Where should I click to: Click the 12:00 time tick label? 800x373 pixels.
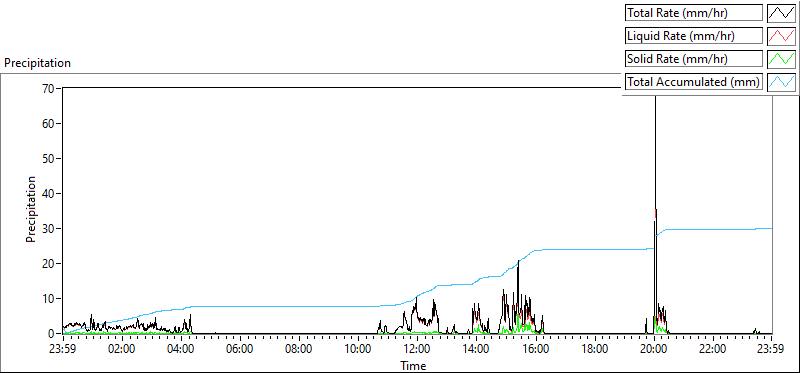tap(417, 350)
